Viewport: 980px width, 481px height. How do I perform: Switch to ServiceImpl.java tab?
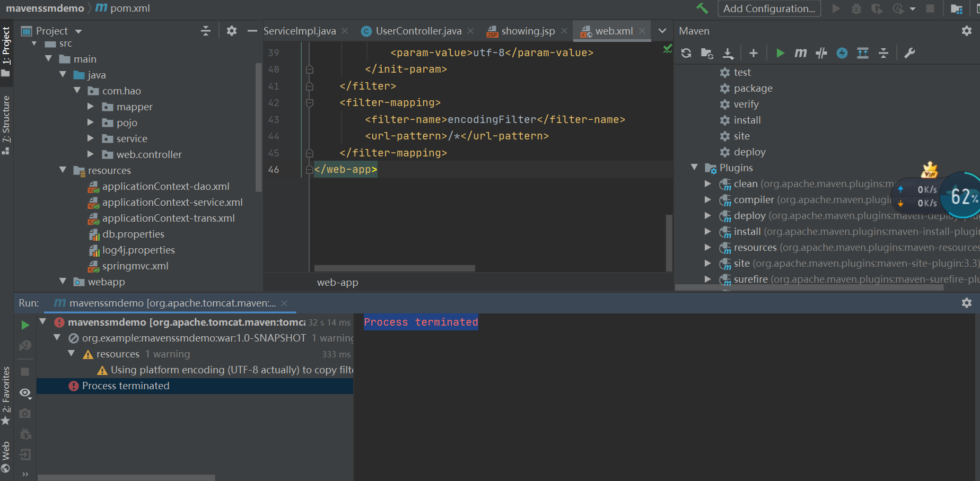[x=300, y=31]
